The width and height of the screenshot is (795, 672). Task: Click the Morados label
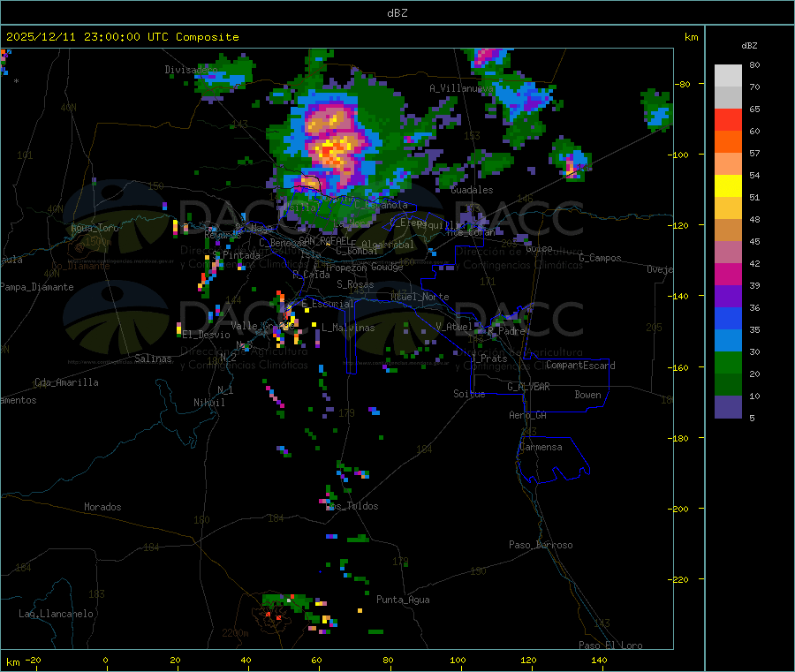click(x=102, y=507)
